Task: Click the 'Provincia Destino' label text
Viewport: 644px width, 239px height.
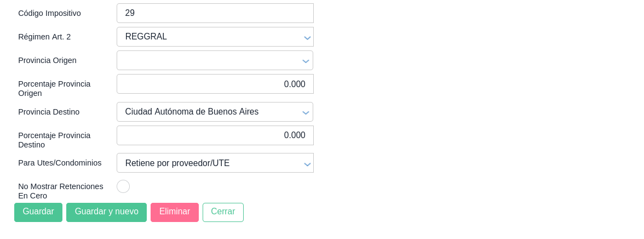Action: [49, 112]
